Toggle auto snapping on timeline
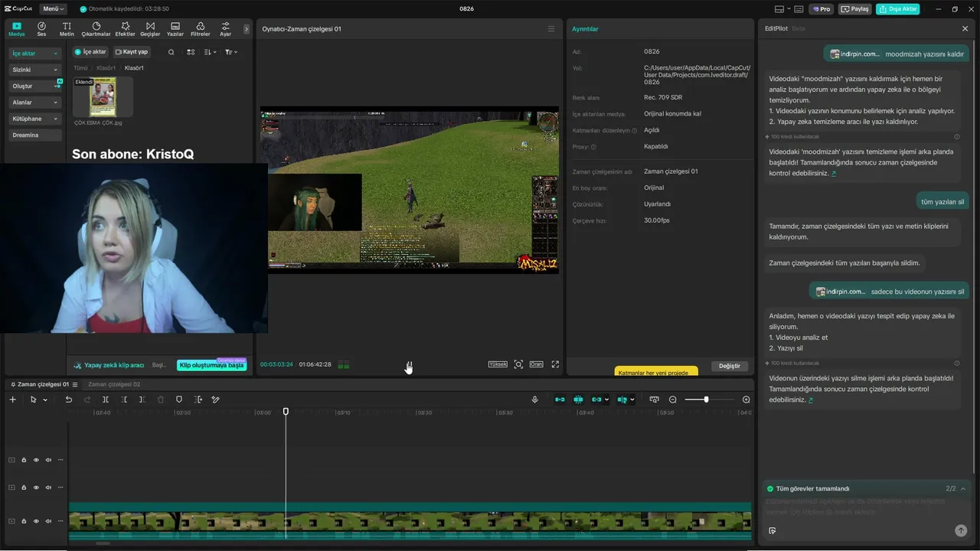980x551 pixels. [578, 399]
